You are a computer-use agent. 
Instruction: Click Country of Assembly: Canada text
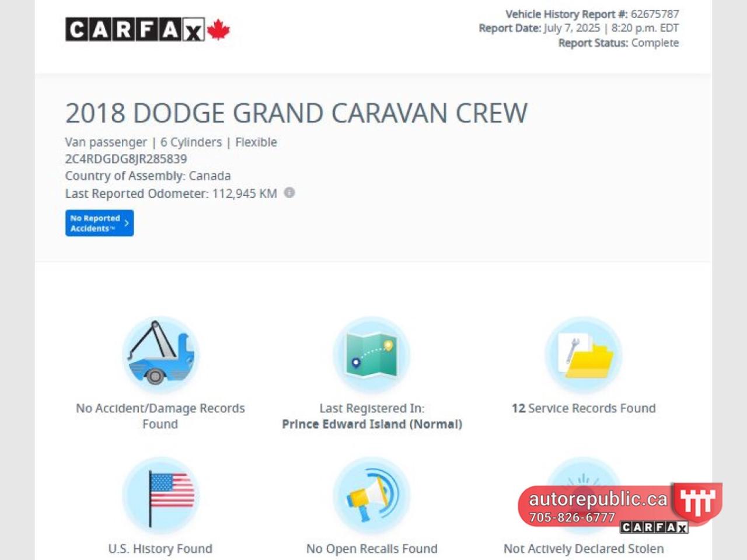(x=148, y=176)
